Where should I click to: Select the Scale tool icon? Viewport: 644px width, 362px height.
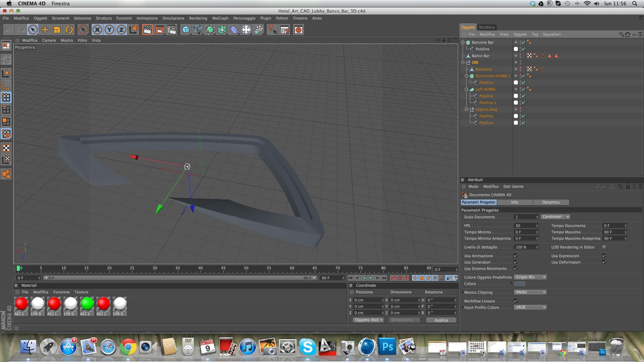[57, 30]
